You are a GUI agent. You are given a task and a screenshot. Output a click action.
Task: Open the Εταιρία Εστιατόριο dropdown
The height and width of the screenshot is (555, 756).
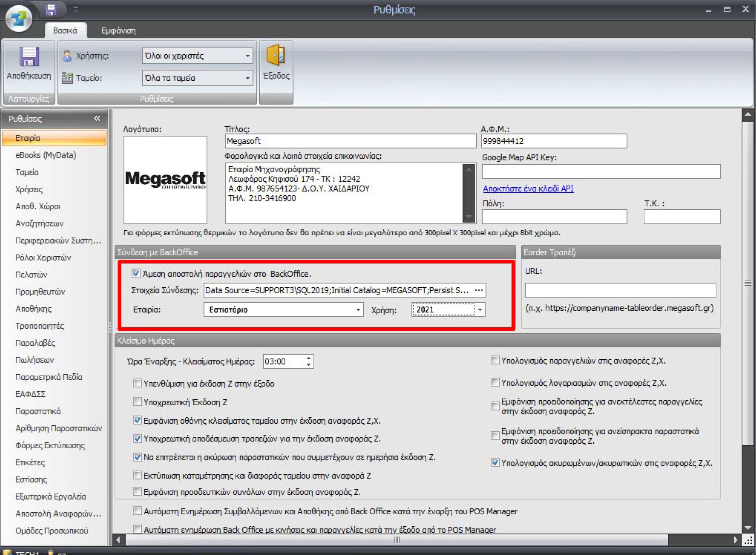point(358,310)
